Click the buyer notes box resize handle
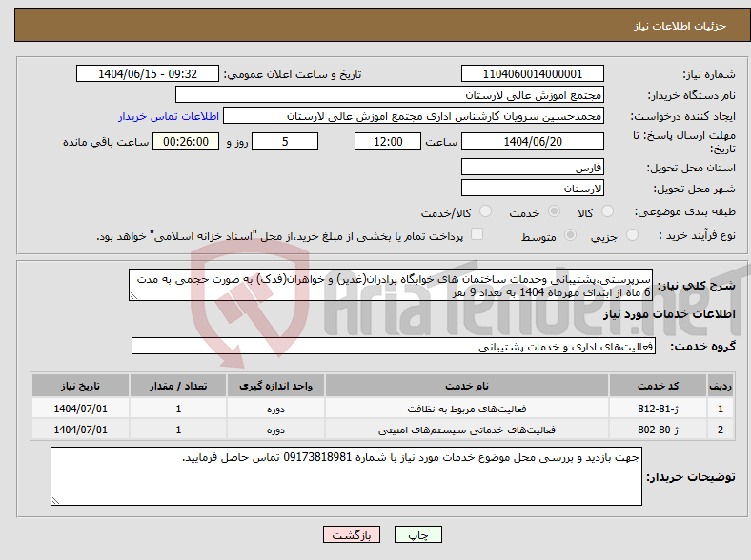Image resolution: width=751 pixels, height=560 pixels. point(55,501)
